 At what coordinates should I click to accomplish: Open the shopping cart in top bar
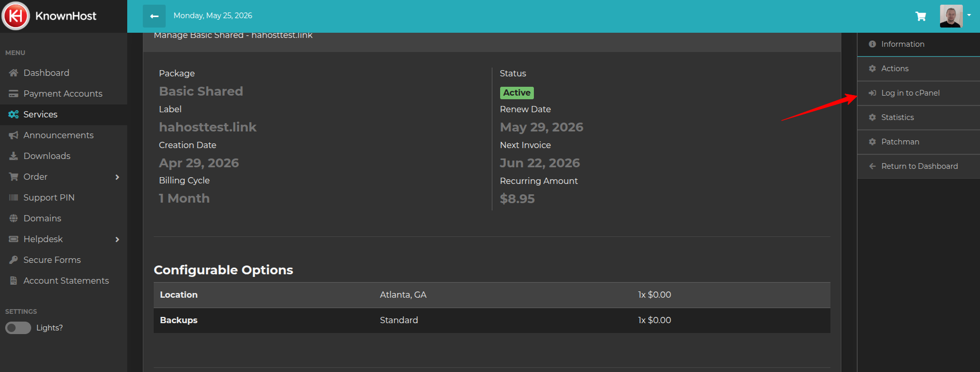(x=921, y=16)
